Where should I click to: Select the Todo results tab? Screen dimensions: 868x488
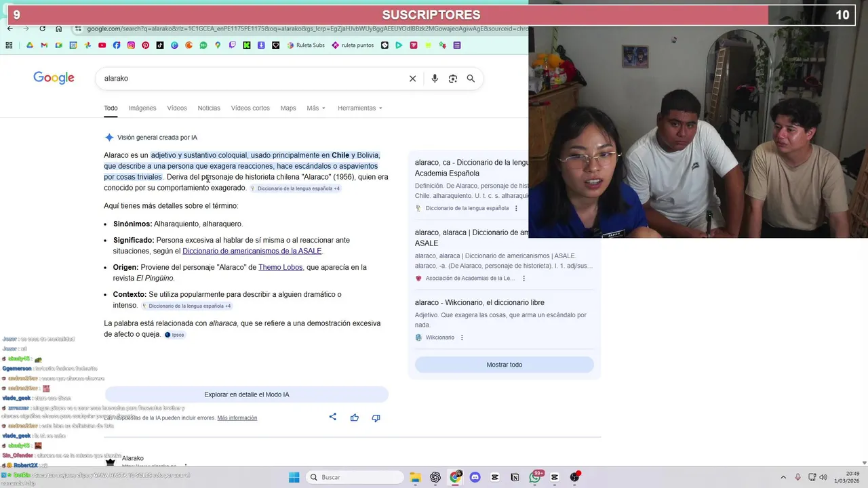pyautogui.click(x=111, y=108)
